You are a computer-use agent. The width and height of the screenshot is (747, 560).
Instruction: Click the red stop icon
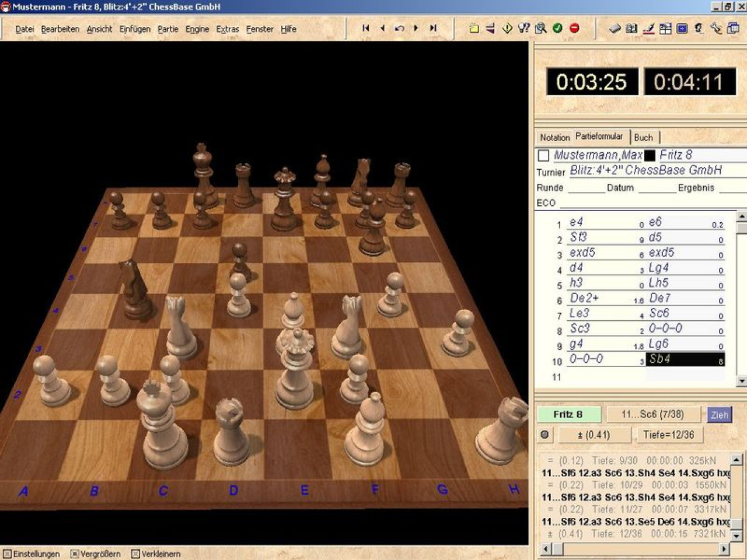click(x=574, y=28)
